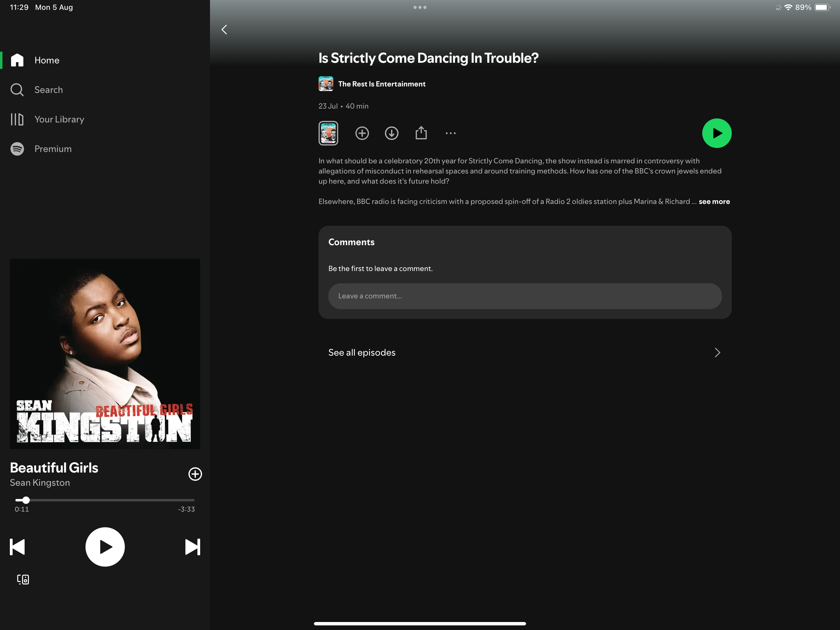Expand description with see more
The width and height of the screenshot is (840, 630).
pyautogui.click(x=714, y=202)
